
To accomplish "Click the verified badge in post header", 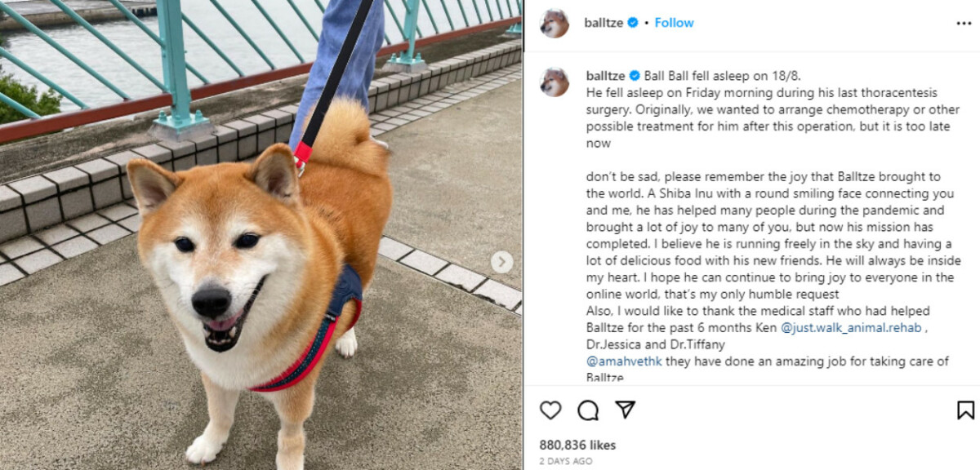I will click(632, 23).
